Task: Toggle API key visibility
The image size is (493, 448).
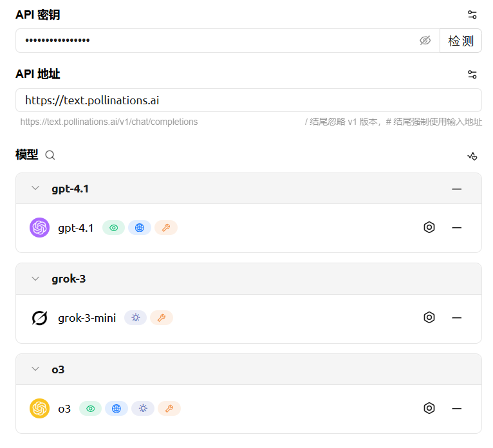Action: (x=425, y=41)
